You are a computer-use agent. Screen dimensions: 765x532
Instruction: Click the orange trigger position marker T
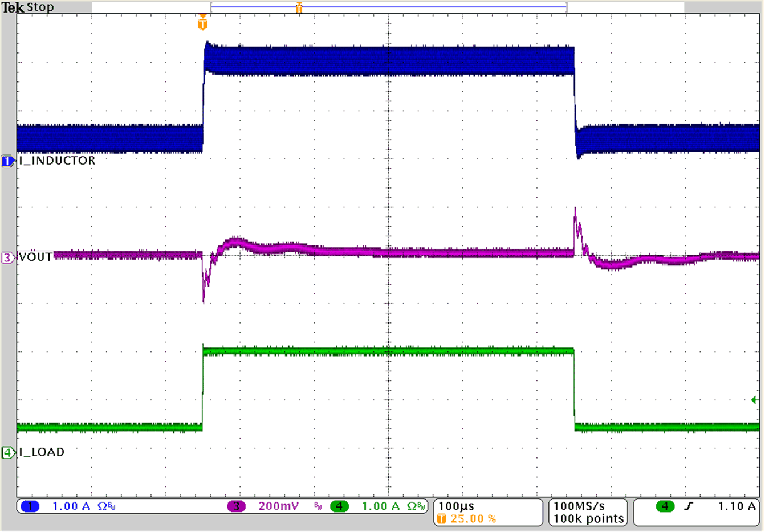click(x=202, y=24)
